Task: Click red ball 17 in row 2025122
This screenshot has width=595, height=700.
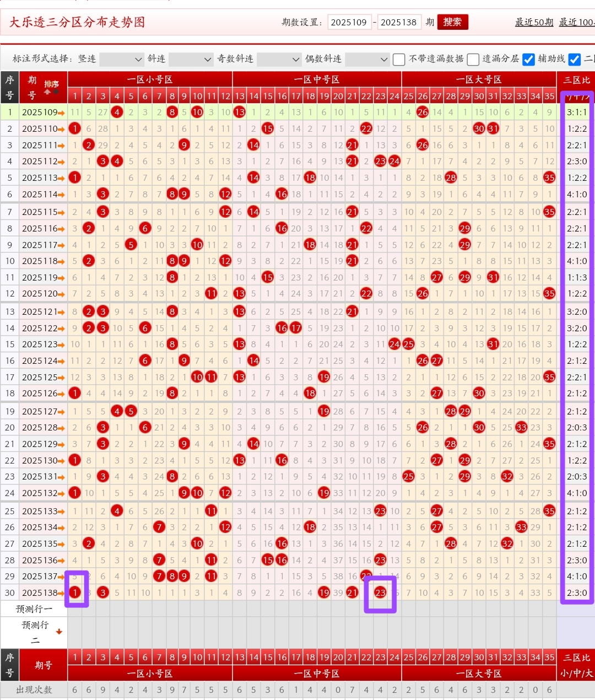Action: (296, 329)
